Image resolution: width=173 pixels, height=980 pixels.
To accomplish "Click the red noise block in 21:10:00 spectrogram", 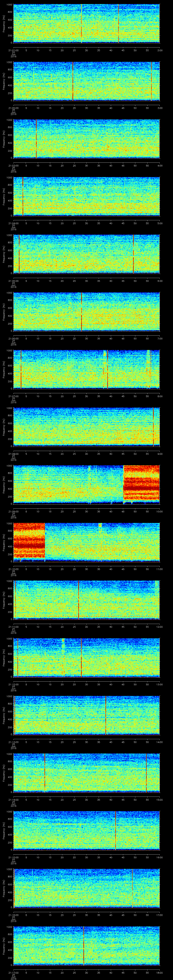I will [29, 540].
